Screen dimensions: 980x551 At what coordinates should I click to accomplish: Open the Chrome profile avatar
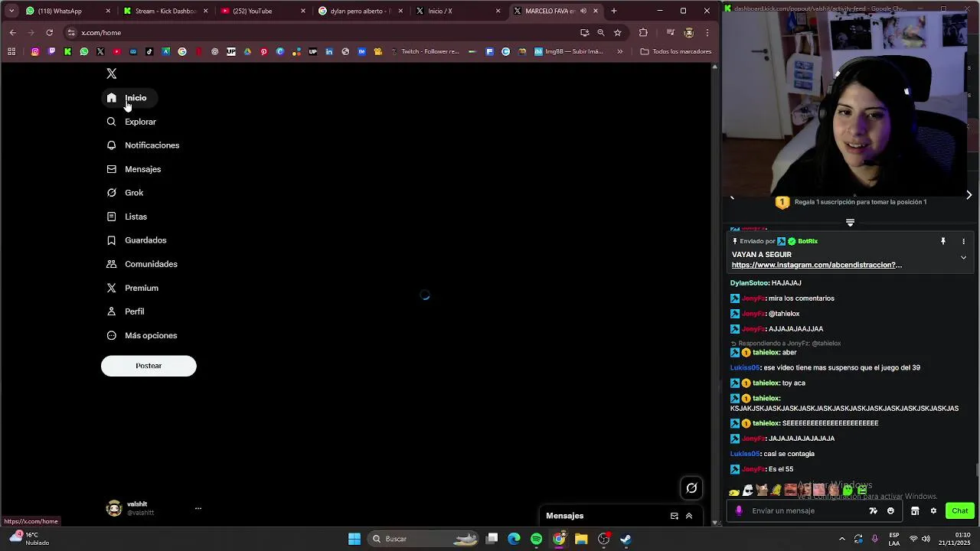coord(689,33)
